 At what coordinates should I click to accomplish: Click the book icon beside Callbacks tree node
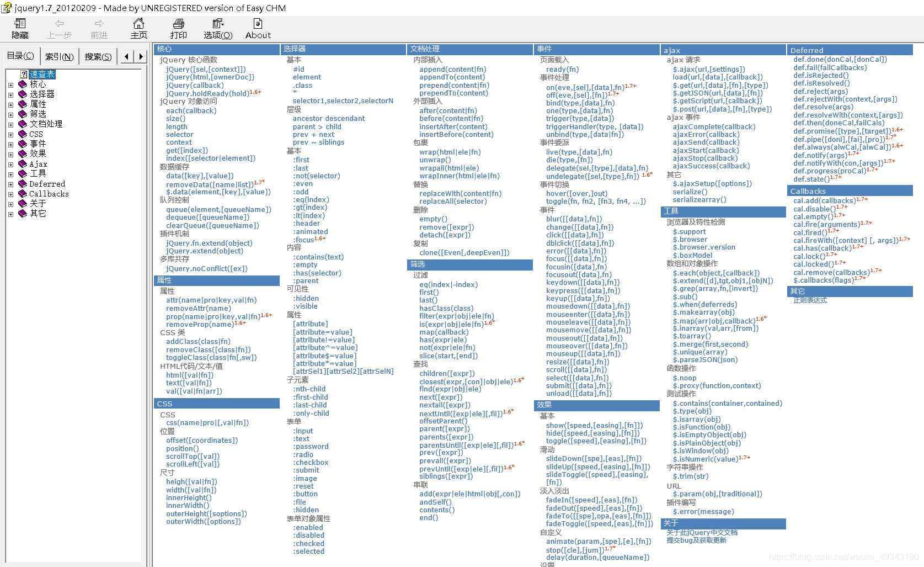tap(23, 193)
